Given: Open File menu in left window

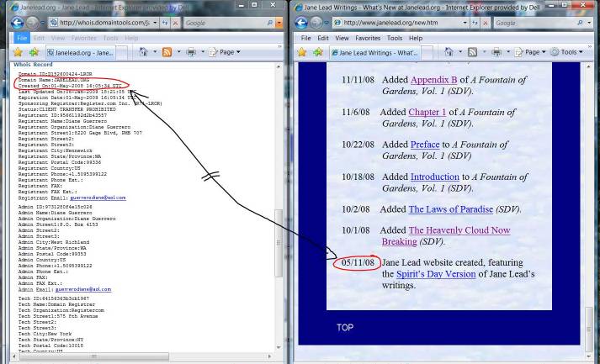Looking at the screenshot, I should [22, 38].
